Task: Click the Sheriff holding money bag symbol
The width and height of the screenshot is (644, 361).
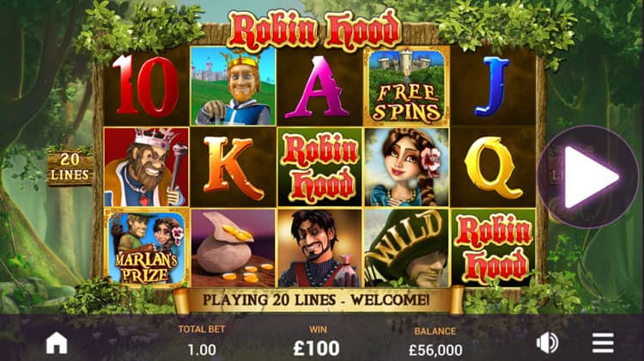Action: click(319, 248)
